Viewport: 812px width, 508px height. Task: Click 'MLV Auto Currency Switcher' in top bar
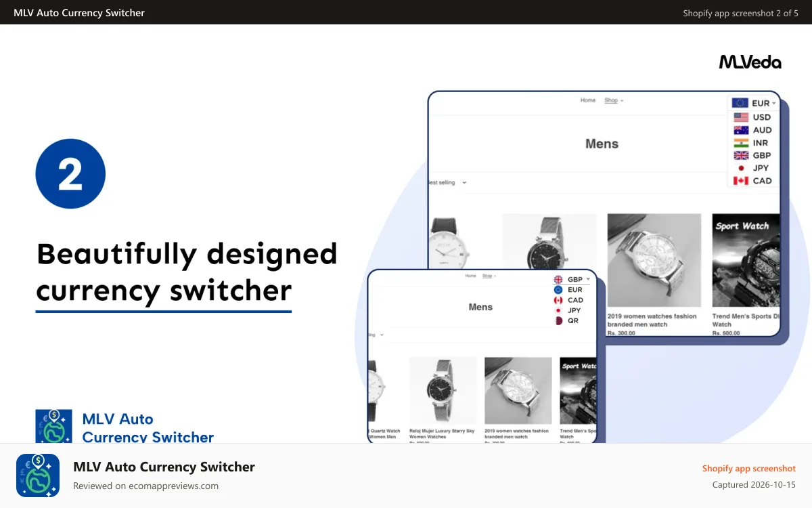tap(79, 12)
